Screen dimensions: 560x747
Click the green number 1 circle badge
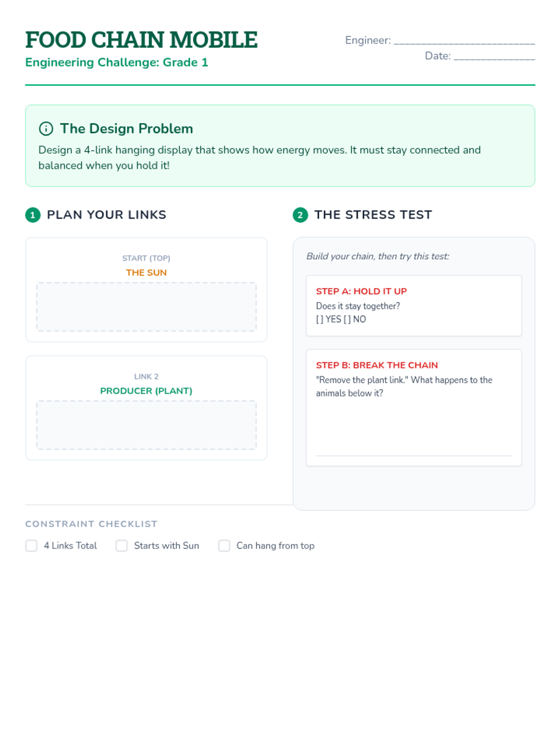pyautogui.click(x=33, y=215)
